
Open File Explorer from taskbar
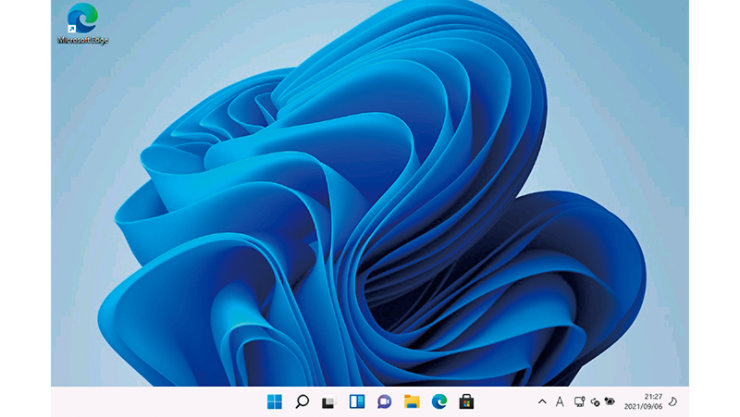pyautogui.click(x=412, y=402)
